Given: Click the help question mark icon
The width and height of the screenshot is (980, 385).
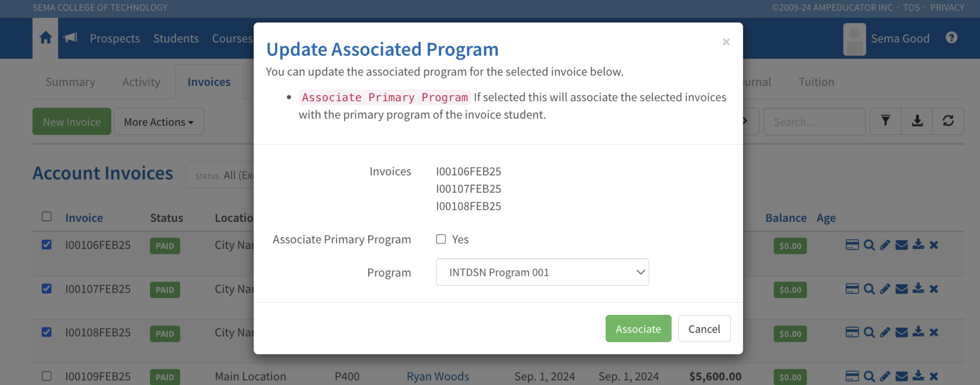Looking at the screenshot, I should point(951,38).
